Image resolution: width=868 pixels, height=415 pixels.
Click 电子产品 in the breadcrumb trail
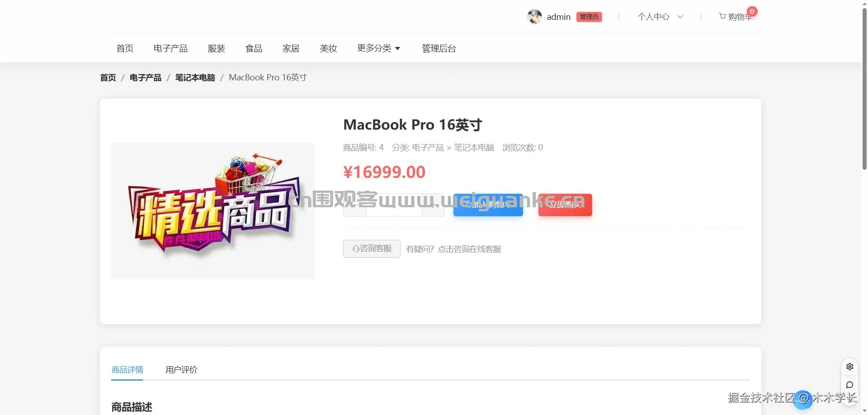click(x=146, y=78)
